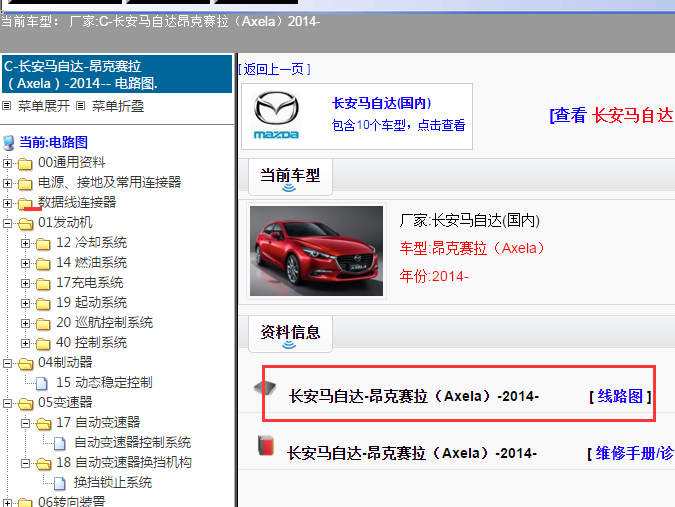Select the 当前:电路图 tree root

coord(53,142)
